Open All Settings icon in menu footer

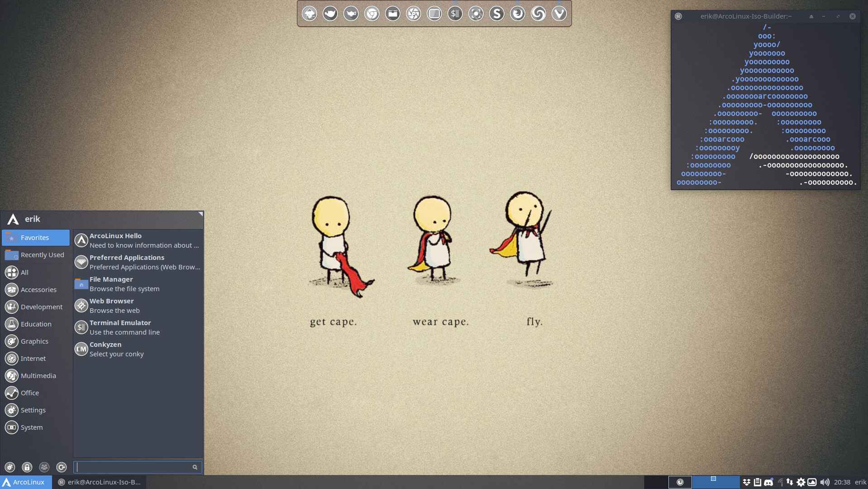pyautogui.click(x=10, y=467)
